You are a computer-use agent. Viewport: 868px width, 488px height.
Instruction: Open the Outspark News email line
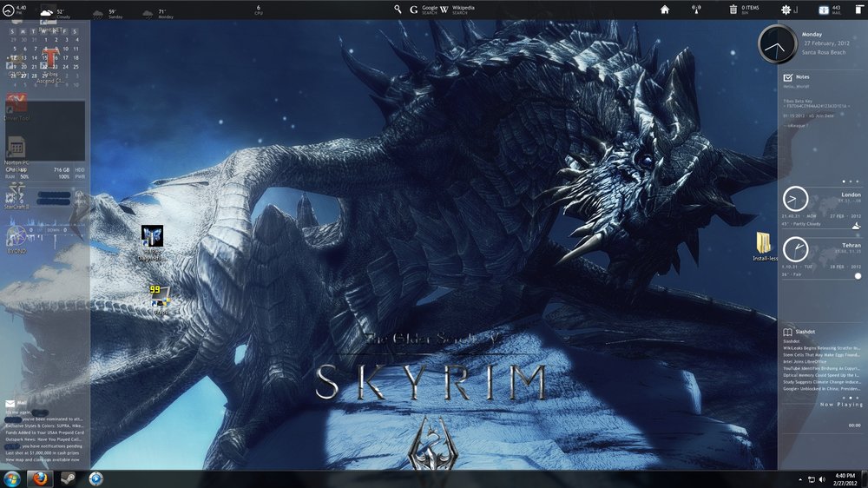[x=43, y=439]
